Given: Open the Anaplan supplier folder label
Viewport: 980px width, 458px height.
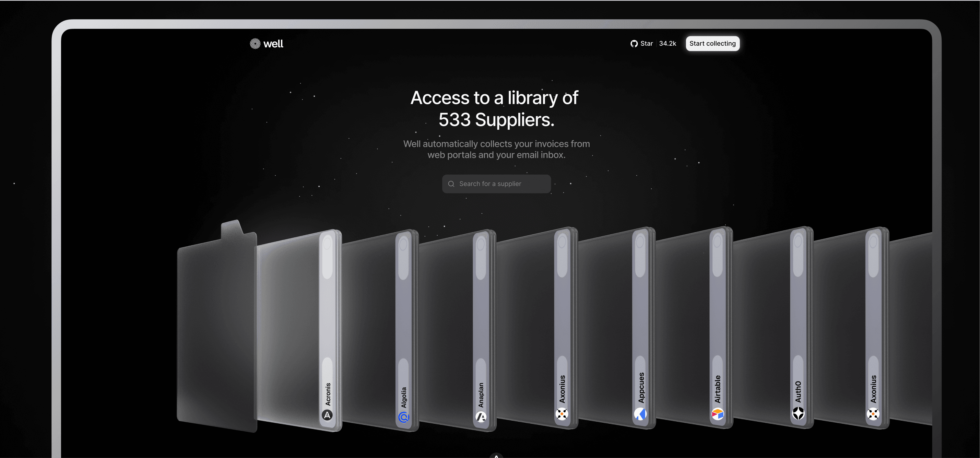Looking at the screenshot, I should point(481,395).
